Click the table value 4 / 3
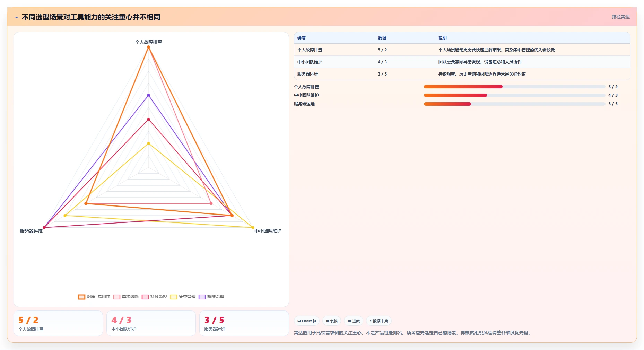Viewport: 644px width, 350px height. tap(382, 62)
